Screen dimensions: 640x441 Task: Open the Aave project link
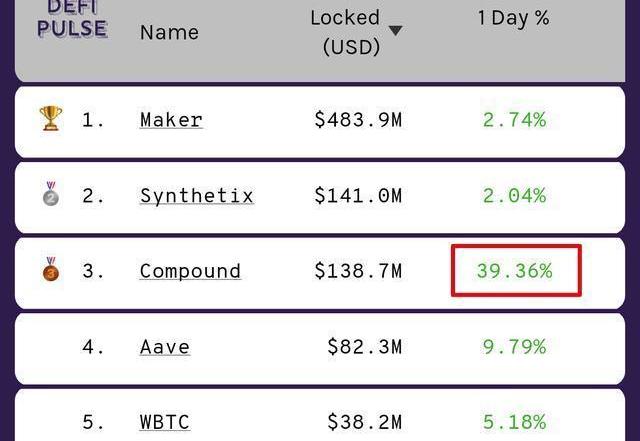click(165, 347)
